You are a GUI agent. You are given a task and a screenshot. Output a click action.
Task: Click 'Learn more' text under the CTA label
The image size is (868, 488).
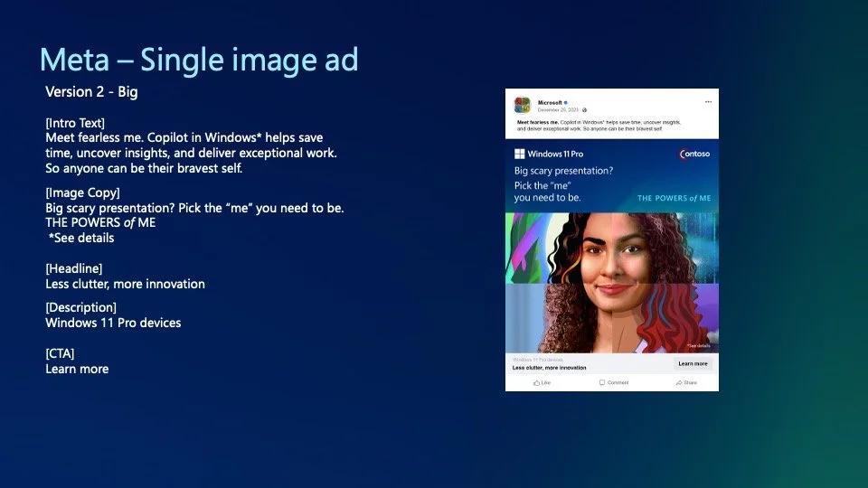point(77,369)
